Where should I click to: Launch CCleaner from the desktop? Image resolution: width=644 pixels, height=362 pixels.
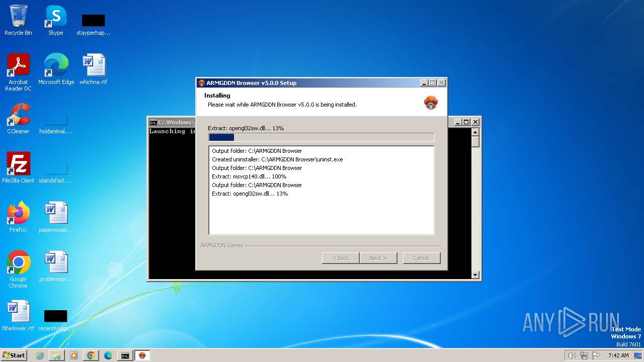point(18,118)
